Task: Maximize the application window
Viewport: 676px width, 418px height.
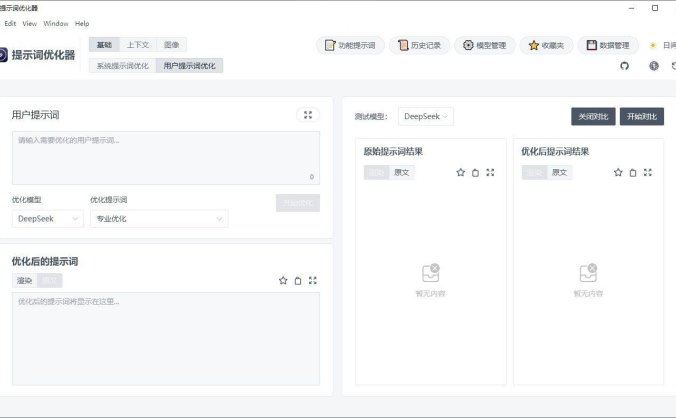Action: pyautogui.click(x=655, y=8)
